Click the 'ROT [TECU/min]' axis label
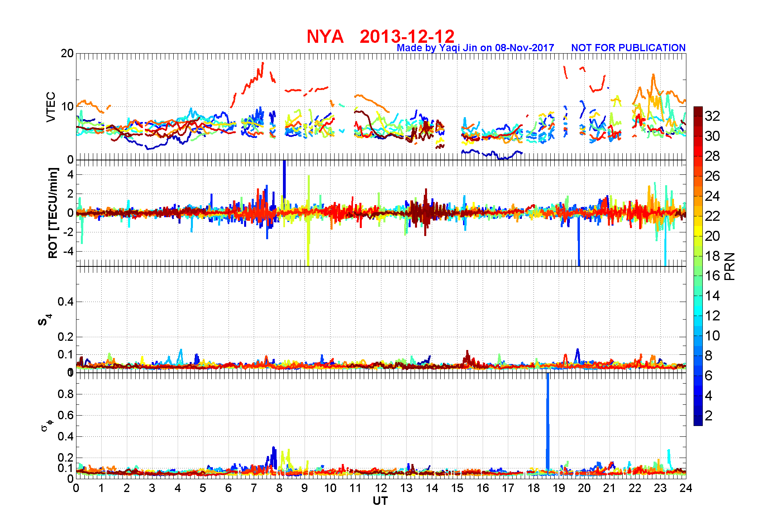Screen dimensions: 762x532 click(x=53, y=213)
